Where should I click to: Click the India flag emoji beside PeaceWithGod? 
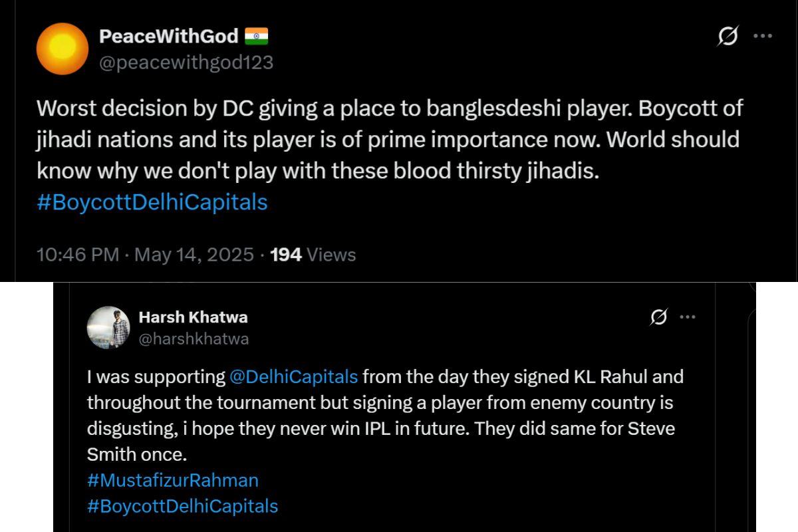[x=258, y=35]
